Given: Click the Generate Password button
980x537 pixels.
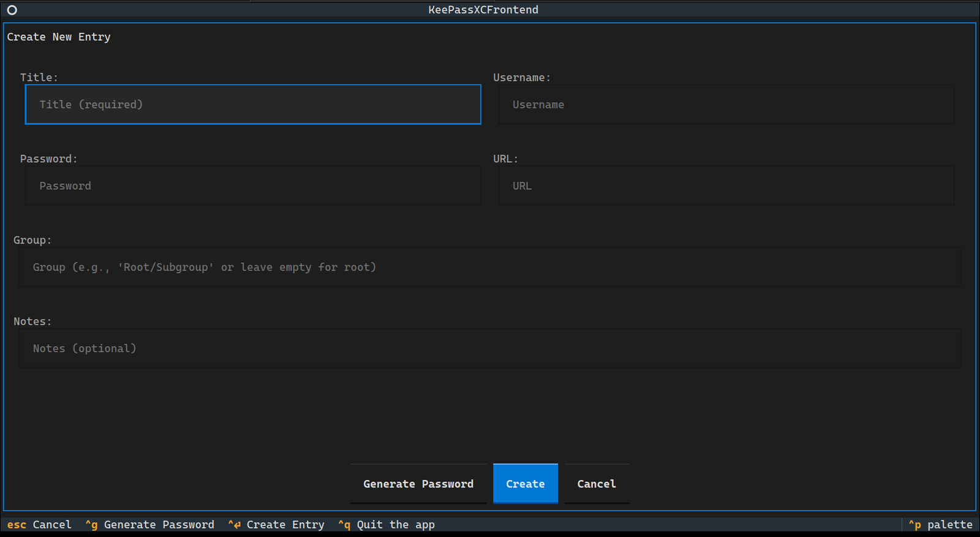Looking at the screenshot, I should pyautogui.click(x=418, y=484).
